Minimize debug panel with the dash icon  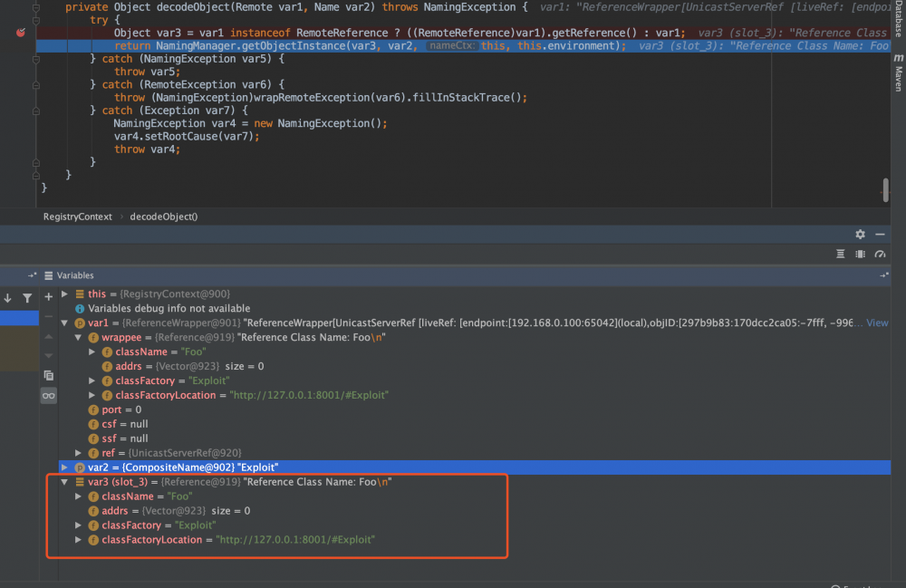point(880,234)
